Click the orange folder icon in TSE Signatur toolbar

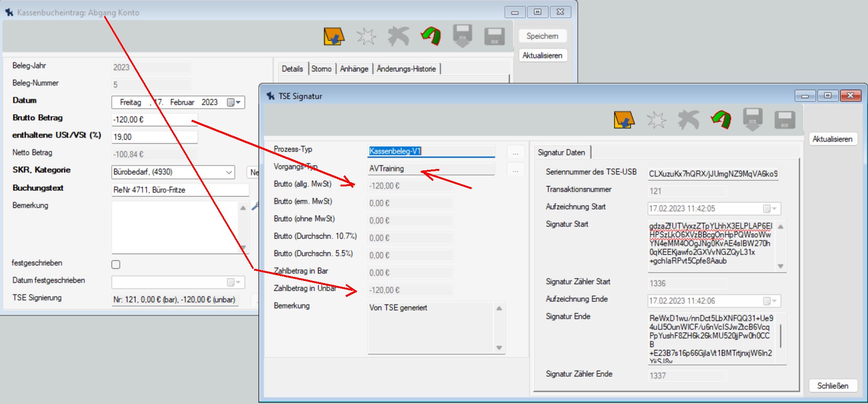624,120
